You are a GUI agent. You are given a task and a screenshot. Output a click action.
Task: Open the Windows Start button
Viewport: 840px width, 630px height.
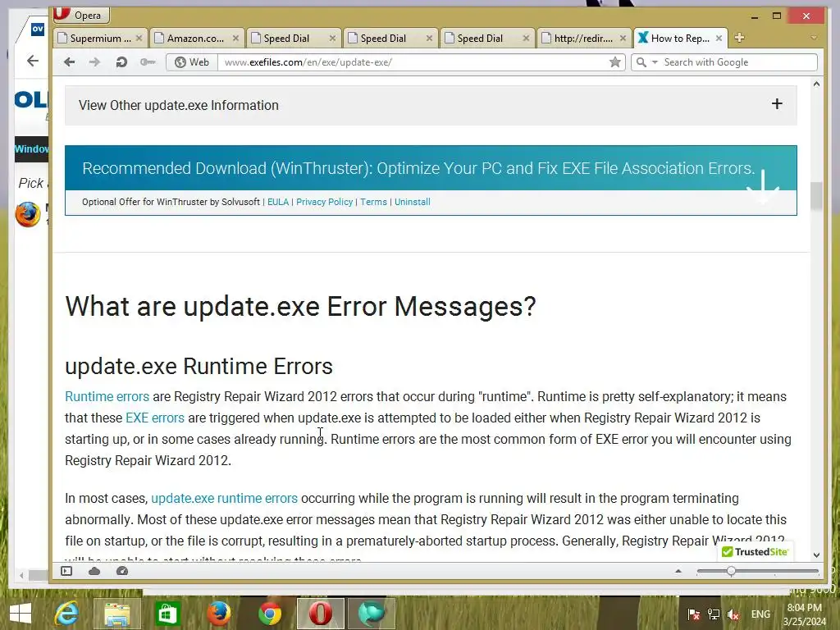coord(21,614)
